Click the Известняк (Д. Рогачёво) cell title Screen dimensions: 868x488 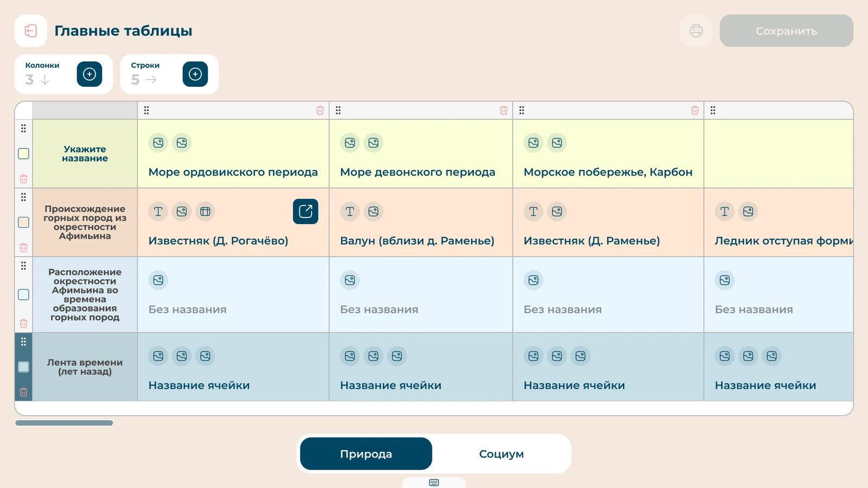(219, 241)
